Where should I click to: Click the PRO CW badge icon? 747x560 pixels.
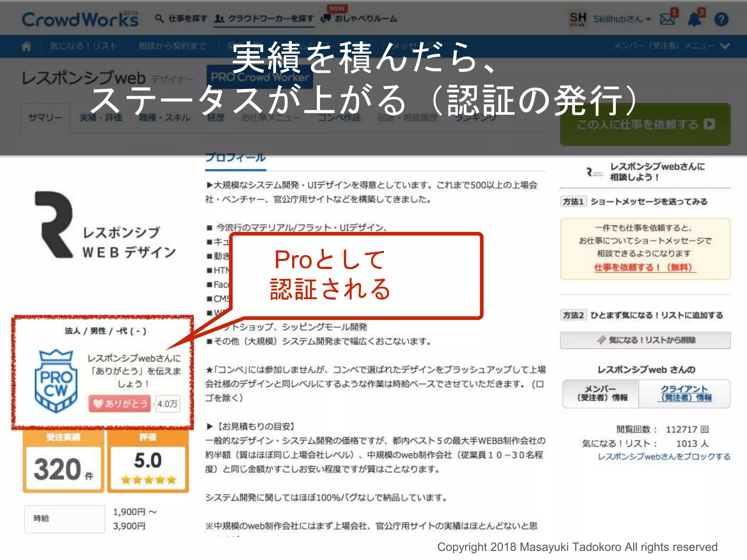[x=56, y=381]
